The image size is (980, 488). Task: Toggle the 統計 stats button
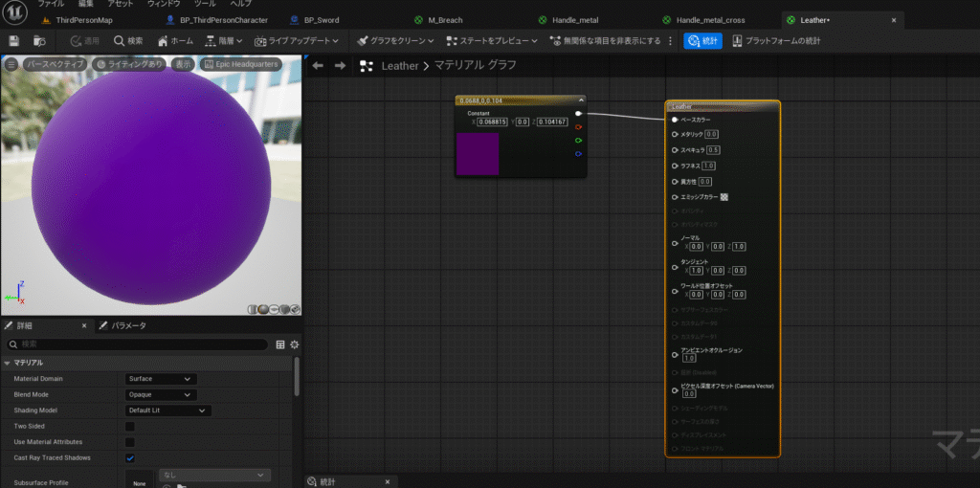point(702,41)
